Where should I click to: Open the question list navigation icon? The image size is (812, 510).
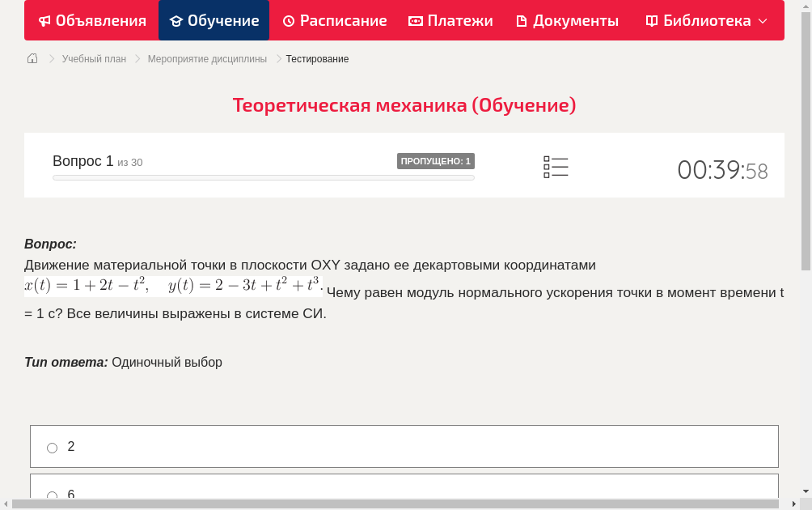point(556,167)
